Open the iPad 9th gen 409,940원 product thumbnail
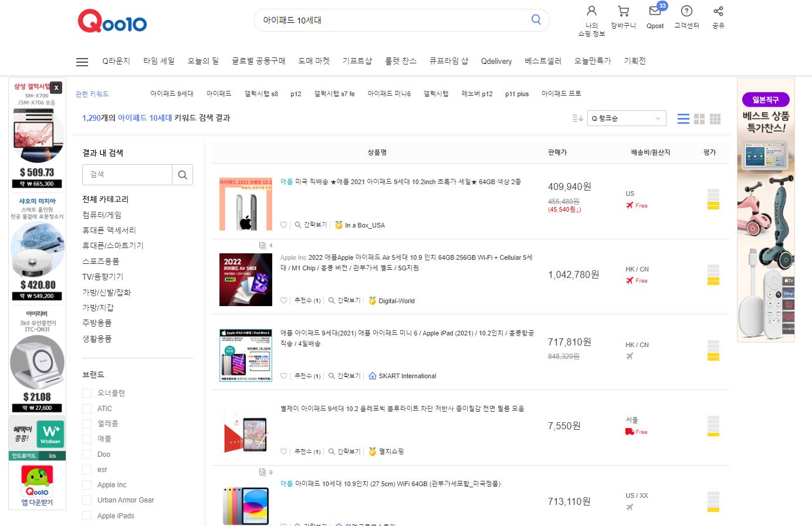 point(246,204)
